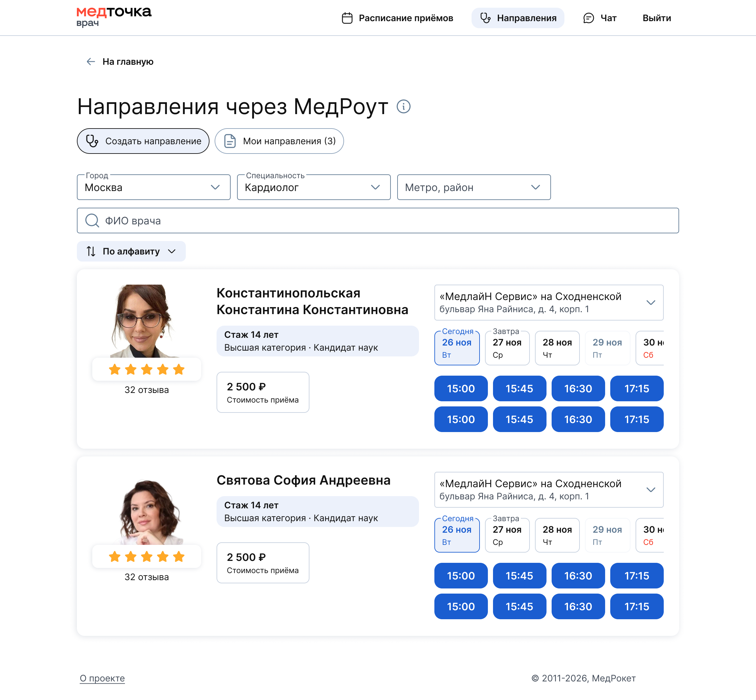This screenshot has width=756, height=700.
Task: Switch to Мои направления (3) tab
Action: [x=279, y=141]
